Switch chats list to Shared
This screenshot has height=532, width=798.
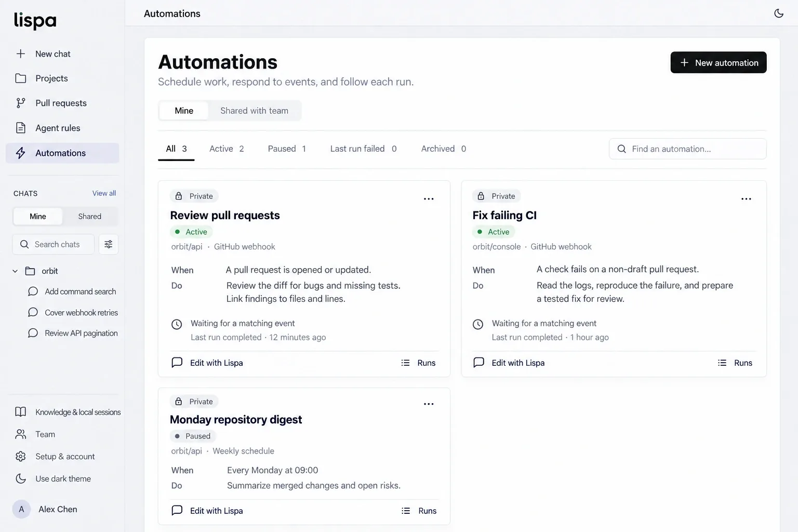pyautogui.click(x=90, y=217)
